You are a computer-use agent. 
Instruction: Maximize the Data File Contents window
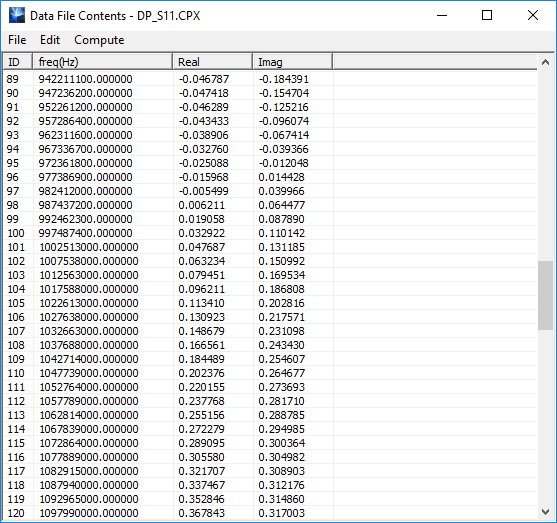[487, 15]
